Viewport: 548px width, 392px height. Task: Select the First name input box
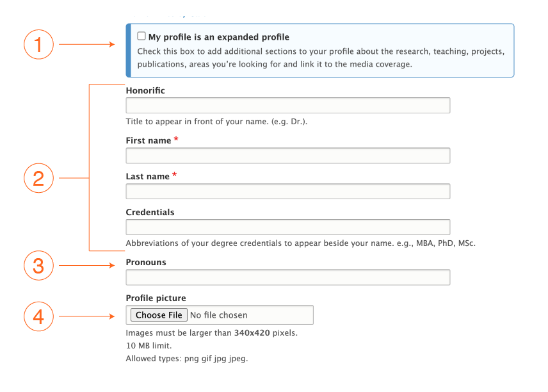pos(287,155)
